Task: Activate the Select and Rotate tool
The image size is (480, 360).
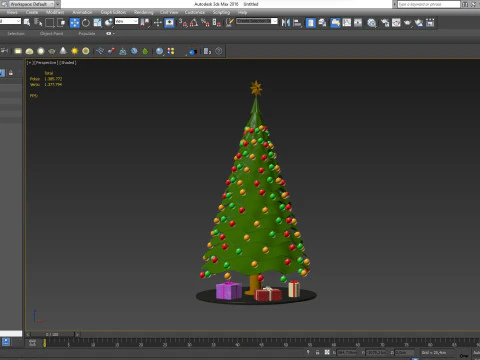Action: (x=86, y=22)
